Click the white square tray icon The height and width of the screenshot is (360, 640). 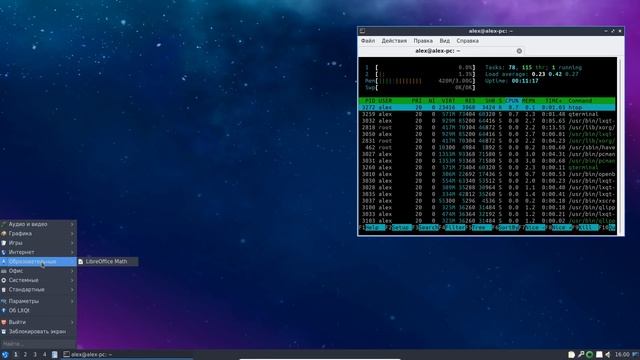[x=599, y=355]
